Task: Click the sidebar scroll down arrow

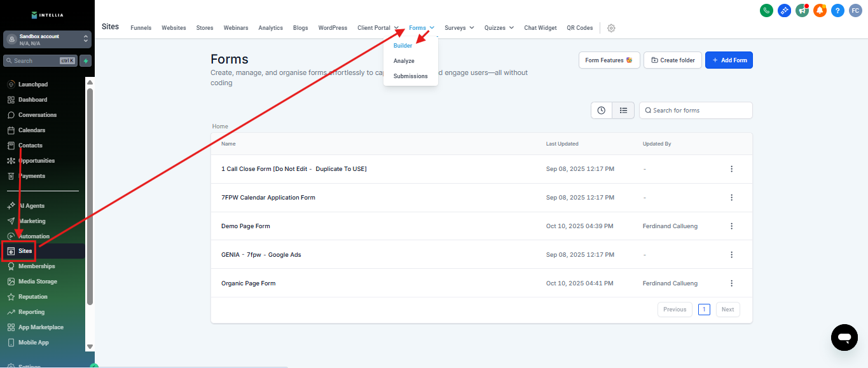Action: (x=90, y=346)
